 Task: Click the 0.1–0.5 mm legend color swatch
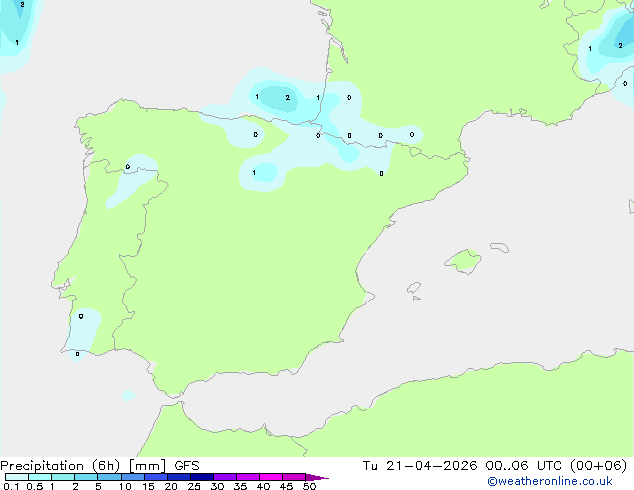point(17,477)
